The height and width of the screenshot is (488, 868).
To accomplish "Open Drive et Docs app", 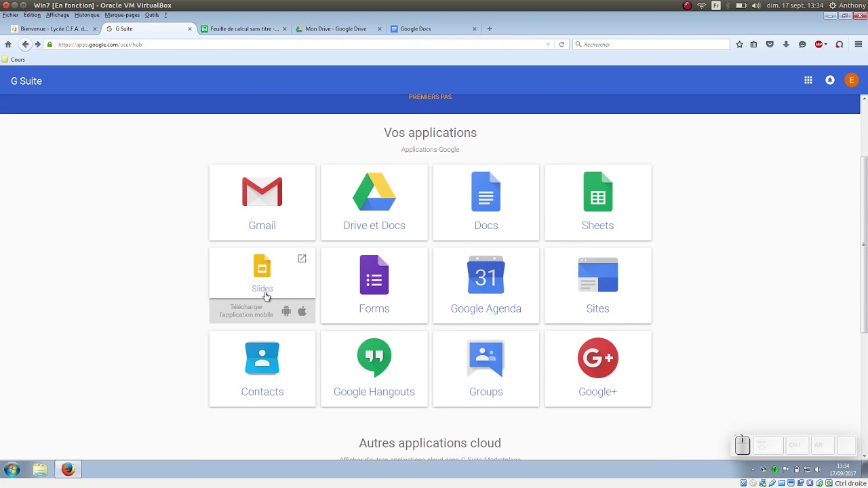I will [374, 202].
